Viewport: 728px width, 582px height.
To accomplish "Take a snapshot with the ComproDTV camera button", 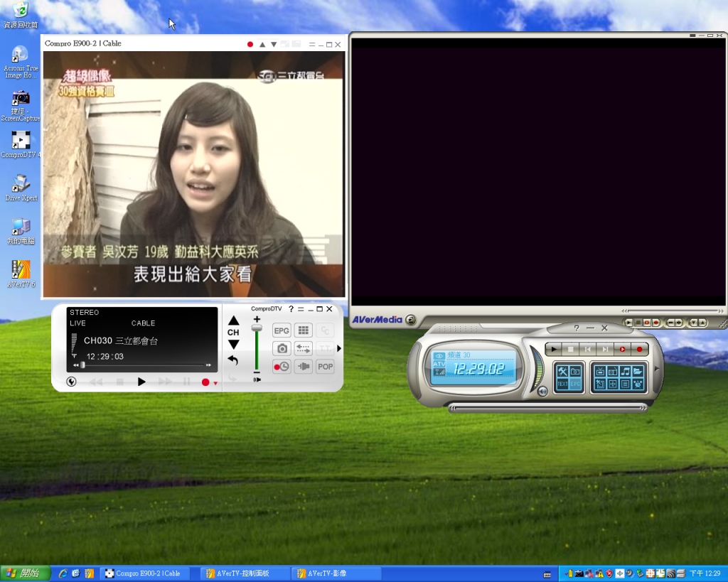I will click(x=282, y=348).
